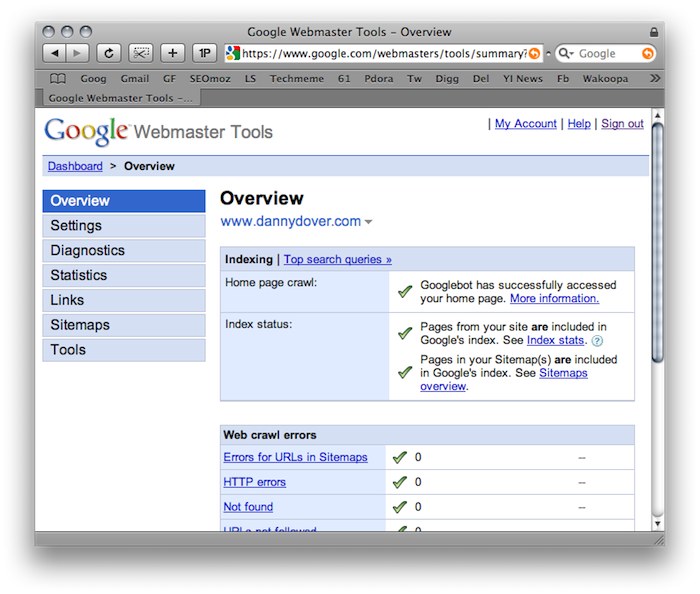Open the LS bookmark

tap(250, 79)
